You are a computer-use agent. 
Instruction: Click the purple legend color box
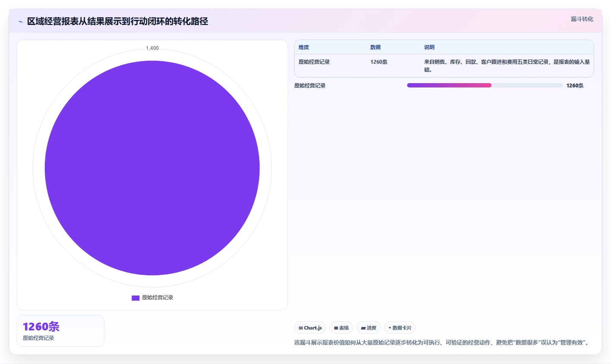pyautogui.click(x=135, y=298)
